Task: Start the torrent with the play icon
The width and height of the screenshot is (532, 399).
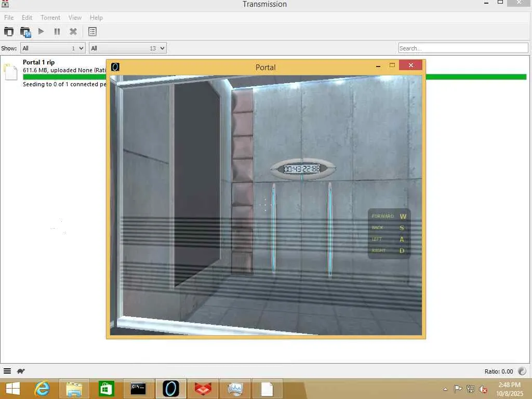Action: coord(41,32)
